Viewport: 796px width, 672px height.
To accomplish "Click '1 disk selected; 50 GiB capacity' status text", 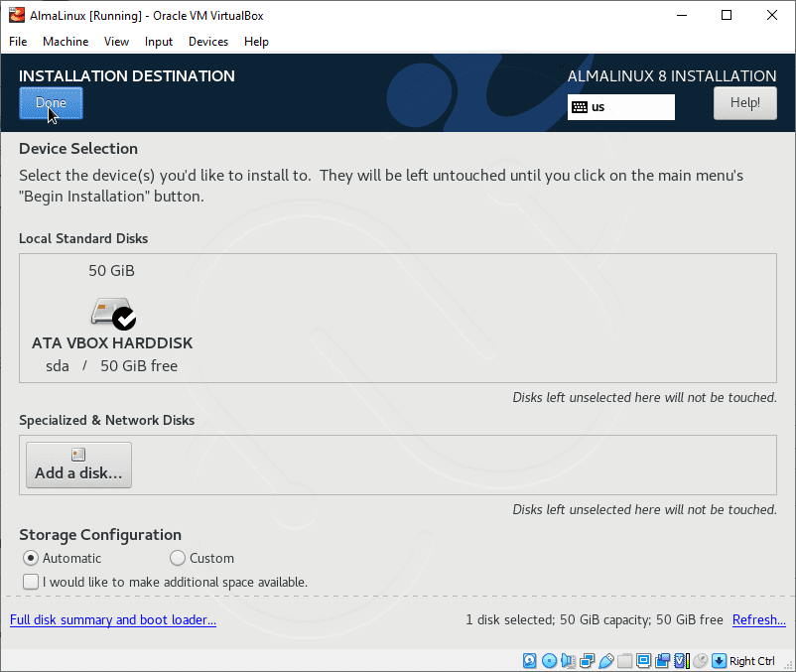I will (x=559, y=619).
